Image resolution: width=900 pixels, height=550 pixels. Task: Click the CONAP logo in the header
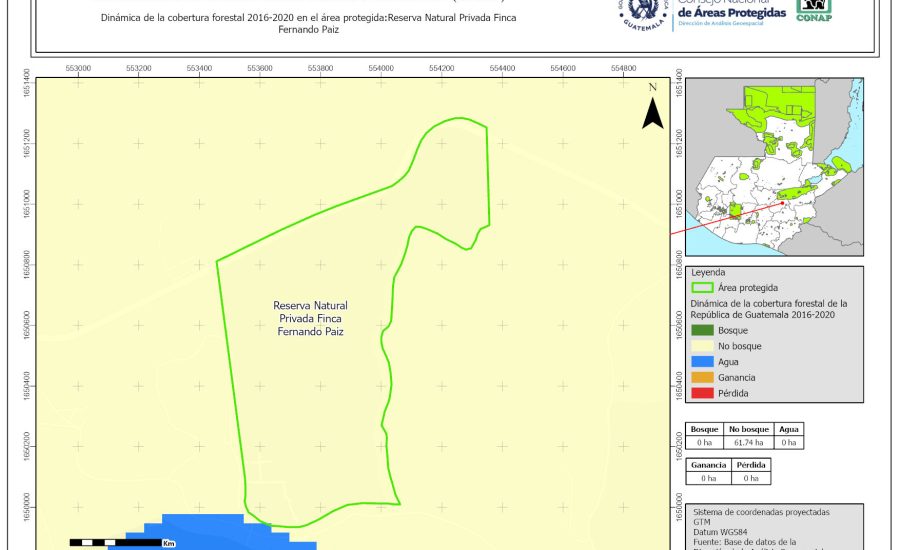click(813, 8)
